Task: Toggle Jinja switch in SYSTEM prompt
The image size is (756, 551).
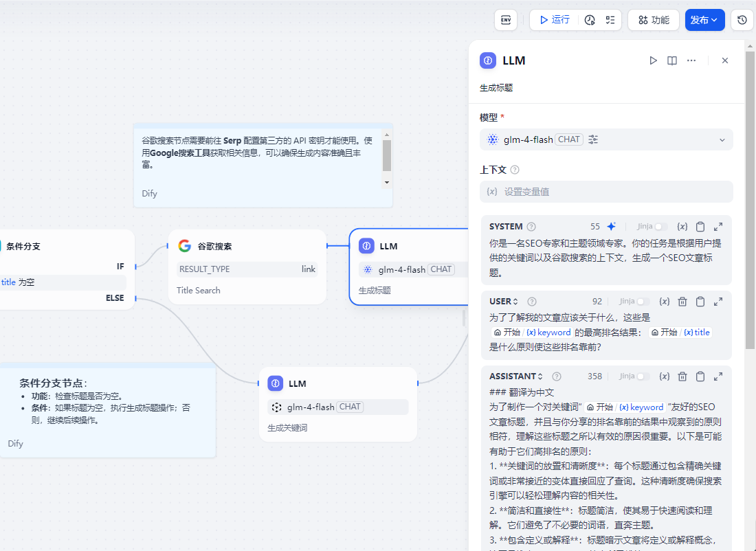Action: [660, 226]
